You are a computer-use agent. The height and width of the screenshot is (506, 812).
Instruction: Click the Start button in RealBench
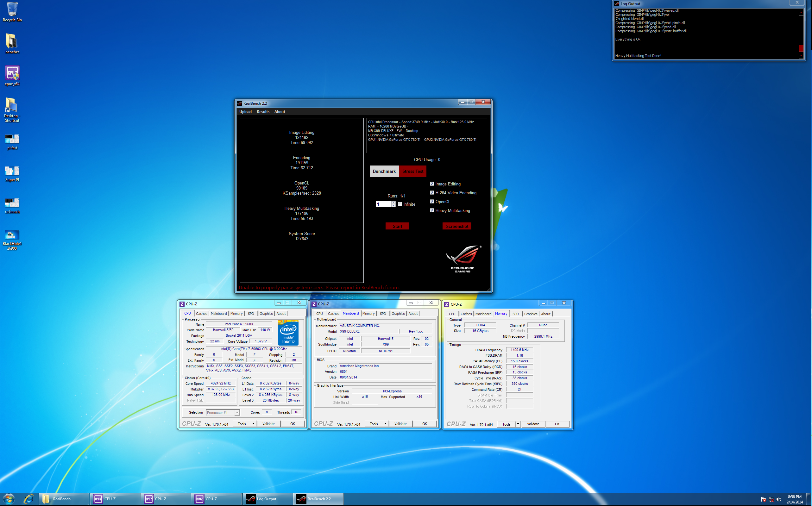tap(397, 226)
